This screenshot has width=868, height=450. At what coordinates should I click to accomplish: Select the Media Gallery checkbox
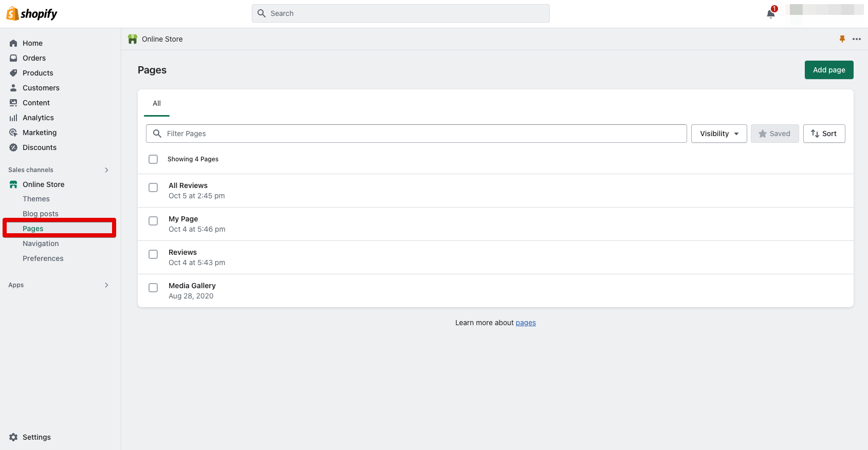pyautogui.click(x=153, y=288)
